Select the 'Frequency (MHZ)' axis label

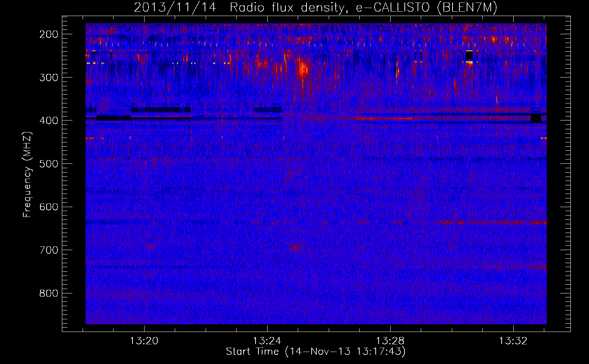pyautogui.click(x=27, y=174)
